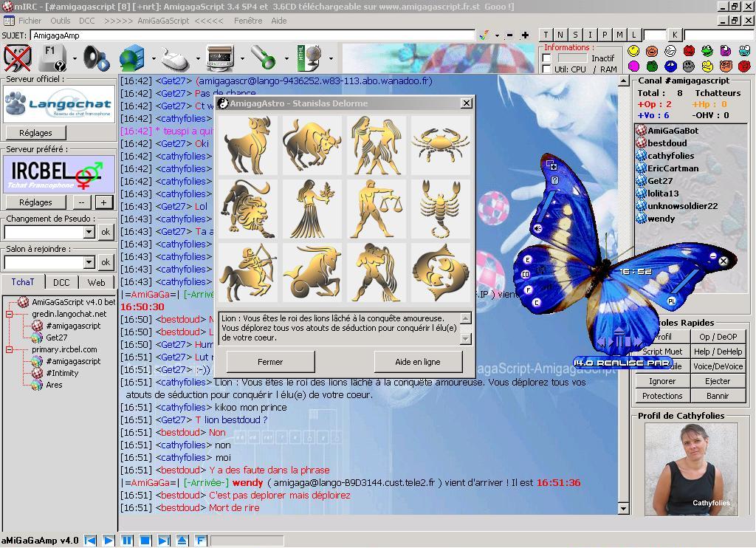
Task: Toggle the N channel mode button
Action: tap(560, 35)
